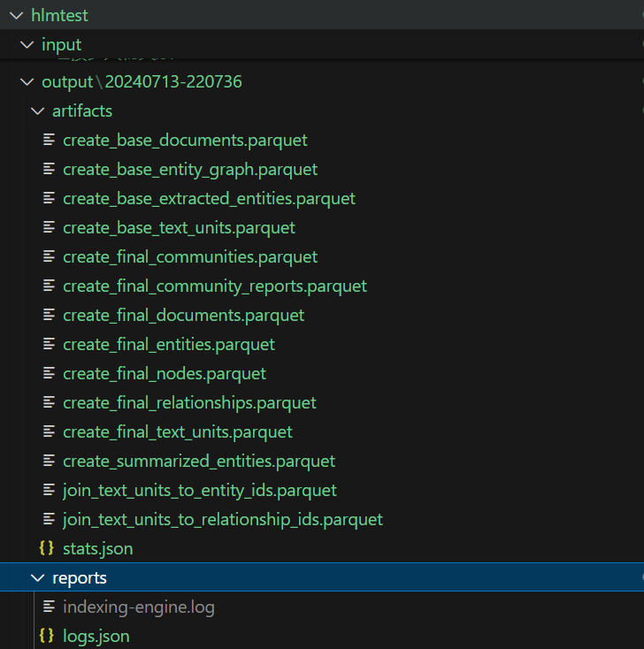The height and width of the screenshot is (649, 644).
Task: Click the create_base_documents.parquet file icon
Action: pyautogui.click(x=49, y=141)
